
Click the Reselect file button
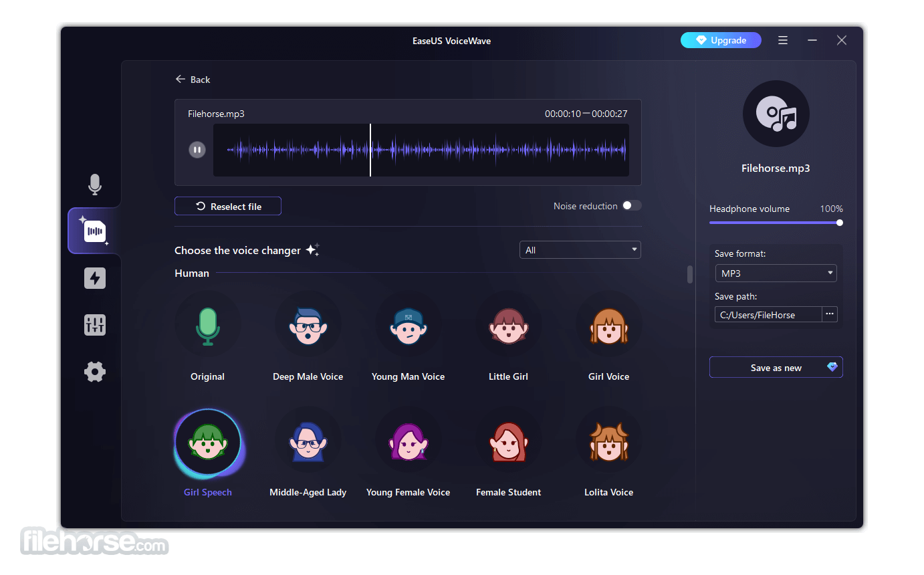(x=228, y=207)
